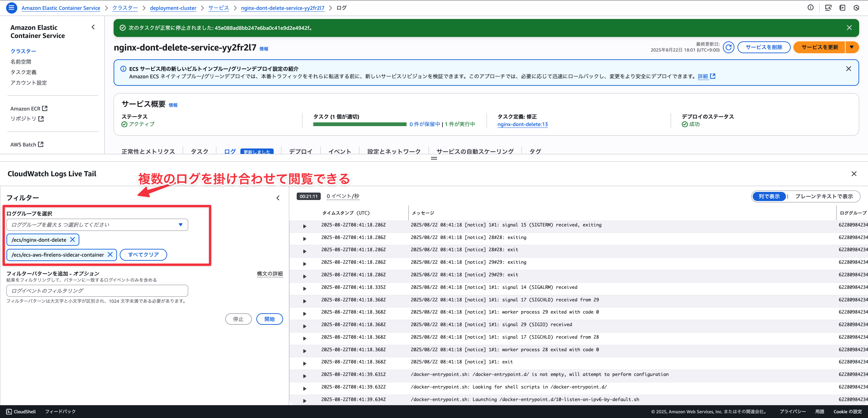Select プレーンテキストで表示 view toggle
The height and width of the screenshot is (418, 868).
[824, 196]
